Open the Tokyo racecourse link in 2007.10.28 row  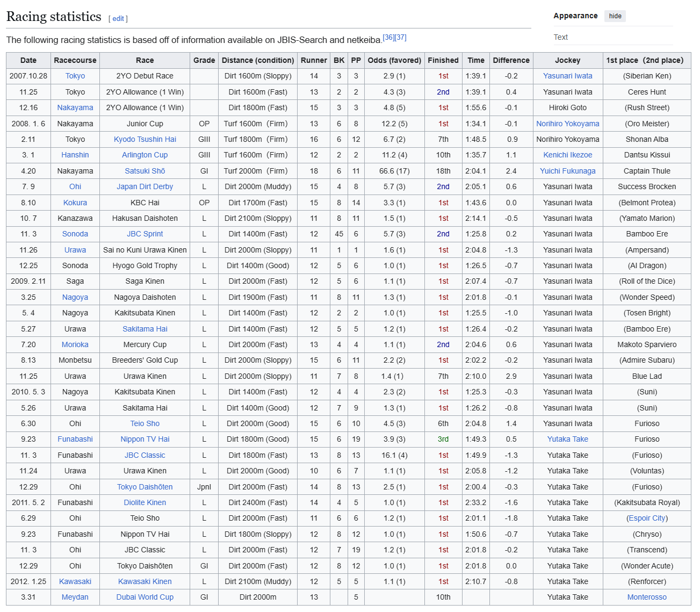click(75, 76)
